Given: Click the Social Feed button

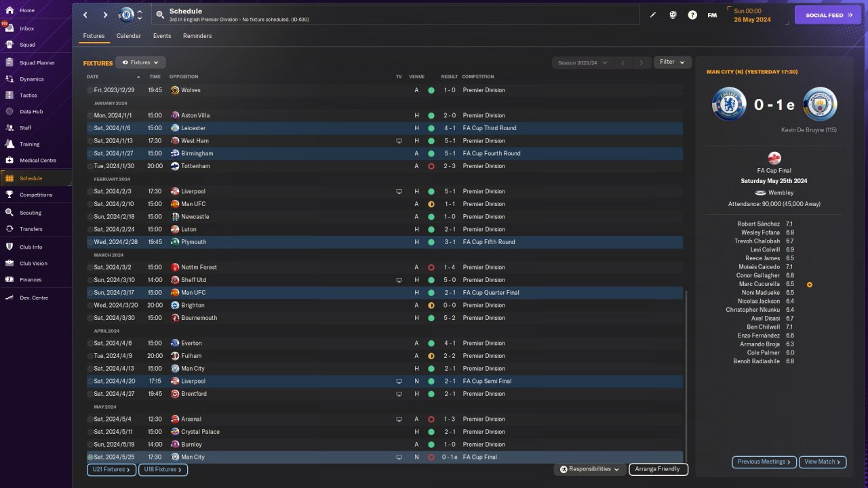Looking at the screenshot, I should click(828, 15).
